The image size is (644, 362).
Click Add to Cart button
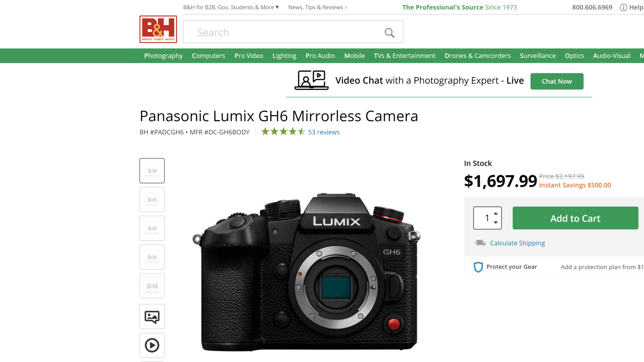click(x=575, y=218)
